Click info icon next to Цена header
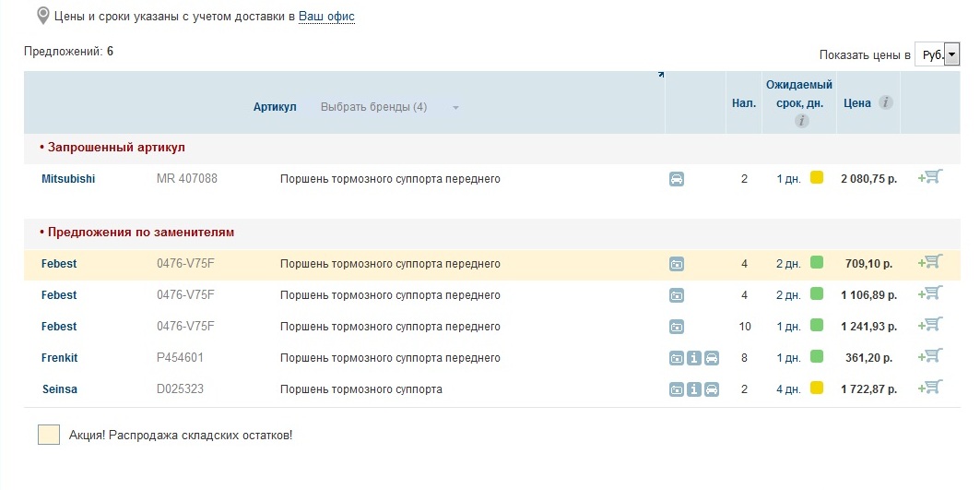 pyautogui.click(x=886, y=102)
